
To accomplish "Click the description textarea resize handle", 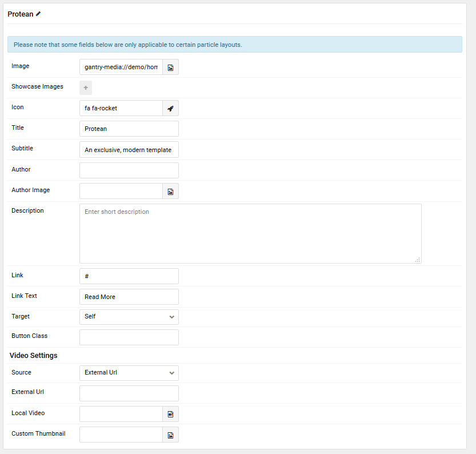I will (418, 260).
